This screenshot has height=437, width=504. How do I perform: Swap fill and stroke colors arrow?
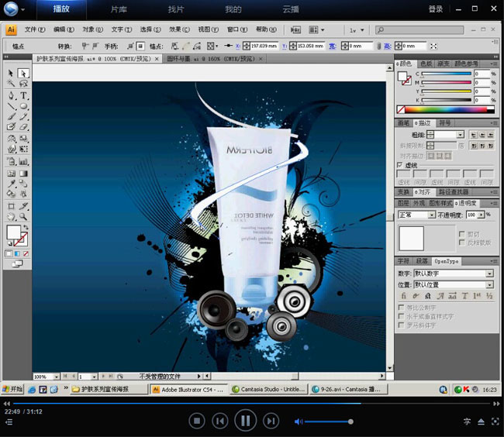tap(26, 227)
